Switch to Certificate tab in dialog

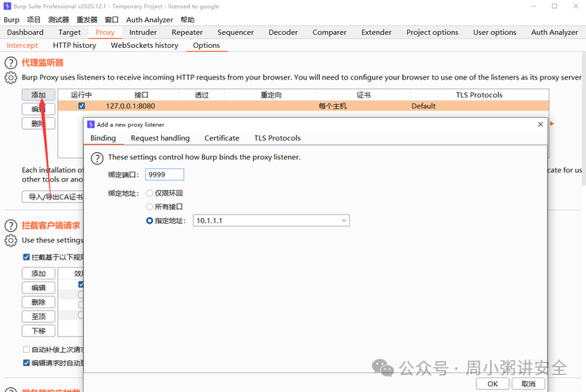pos(221,138)
